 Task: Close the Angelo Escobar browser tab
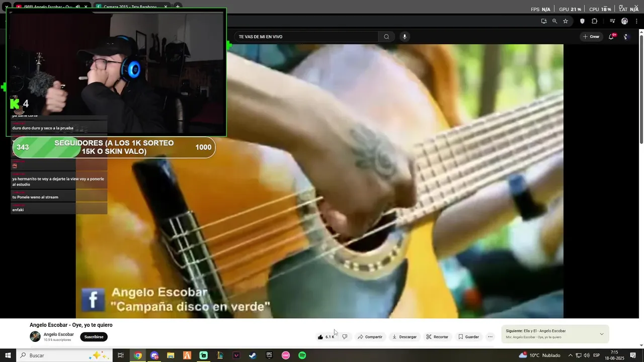[86, 7]
